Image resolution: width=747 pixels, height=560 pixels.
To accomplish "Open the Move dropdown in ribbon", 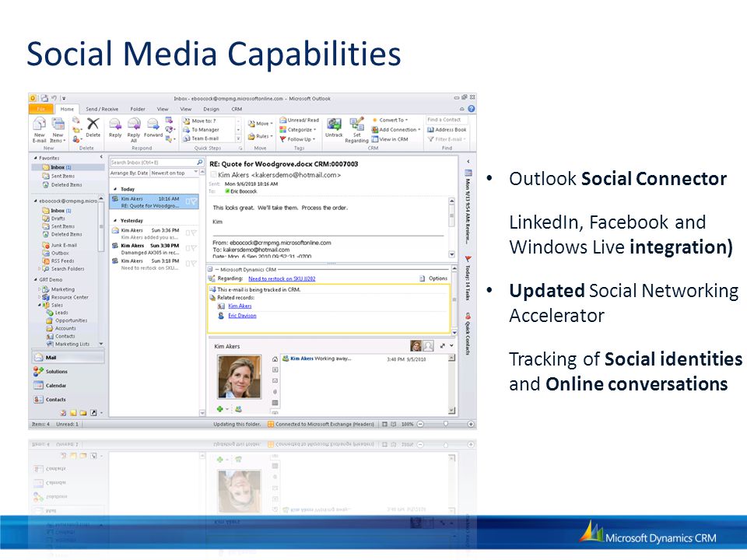I will pos(261,124).
